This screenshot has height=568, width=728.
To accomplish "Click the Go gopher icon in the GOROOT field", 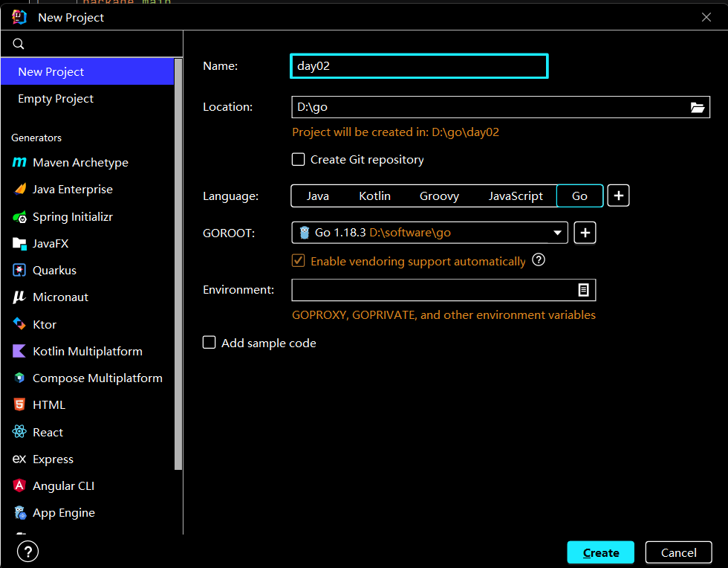I will click(x=305, y=233).
